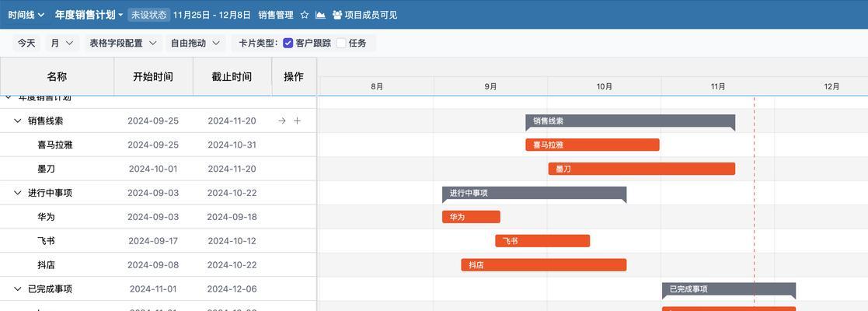Click 销售线索 end date 2024-11-20

pos(232,121)
